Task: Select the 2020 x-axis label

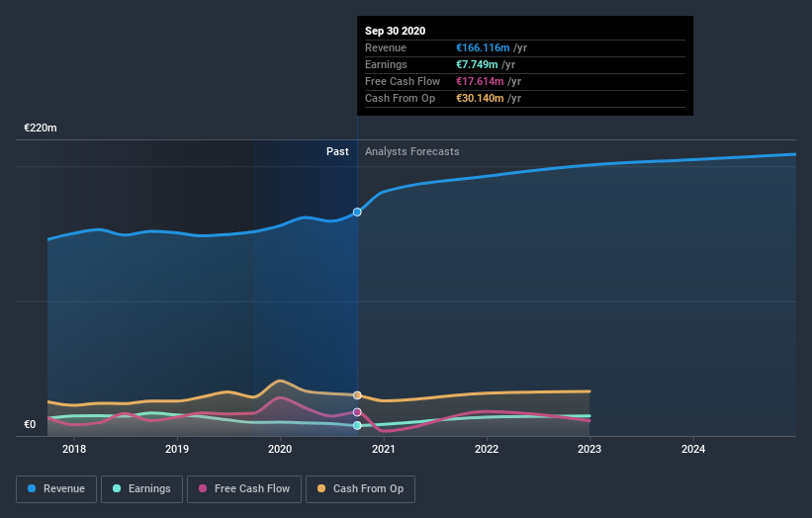Action: coord(280,449)
